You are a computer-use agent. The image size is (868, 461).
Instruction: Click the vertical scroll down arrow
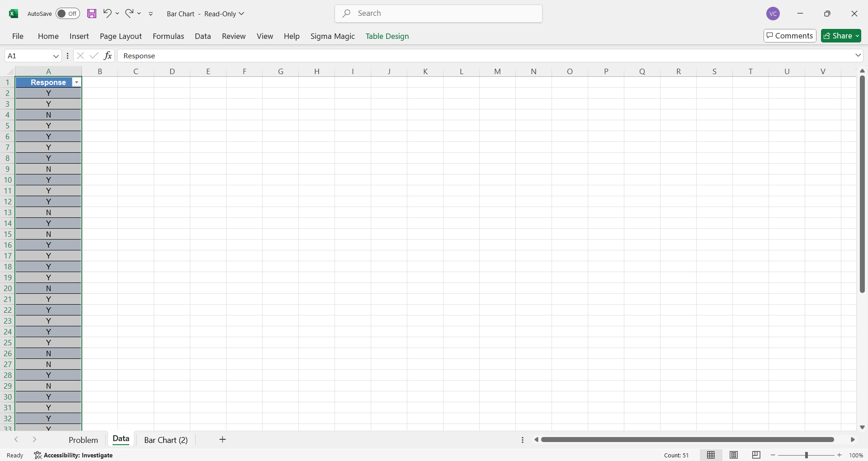pos(862,427)
